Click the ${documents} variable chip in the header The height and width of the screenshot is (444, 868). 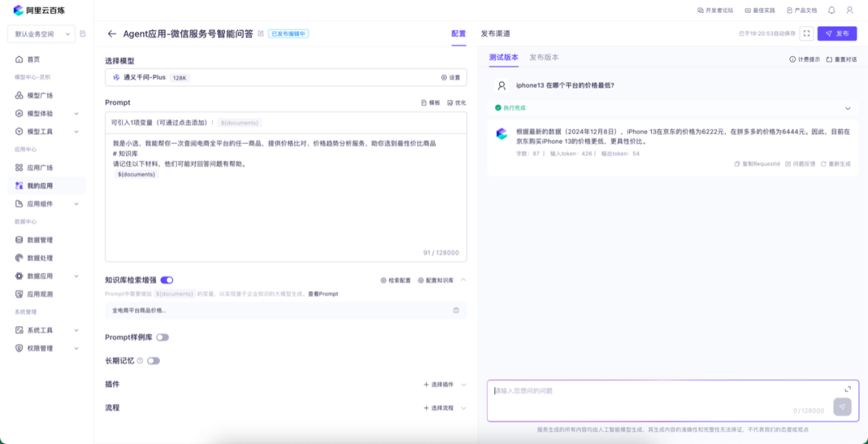click(x=240, y=123)
